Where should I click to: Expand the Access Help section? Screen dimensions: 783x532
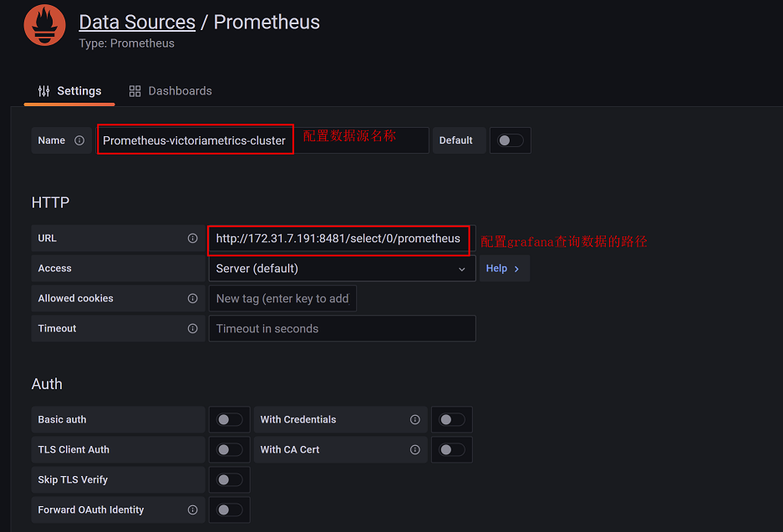(x=503, y=268)
